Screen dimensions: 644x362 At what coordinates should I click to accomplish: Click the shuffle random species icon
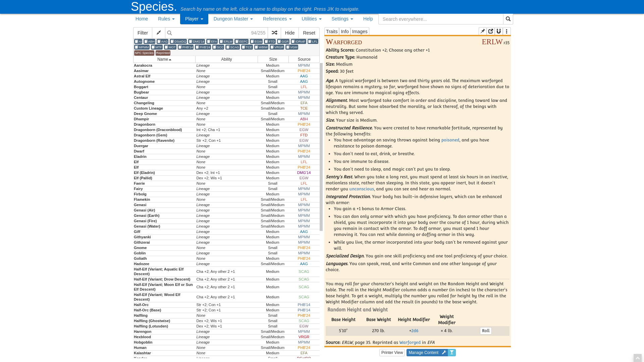(x=274, y=33)
